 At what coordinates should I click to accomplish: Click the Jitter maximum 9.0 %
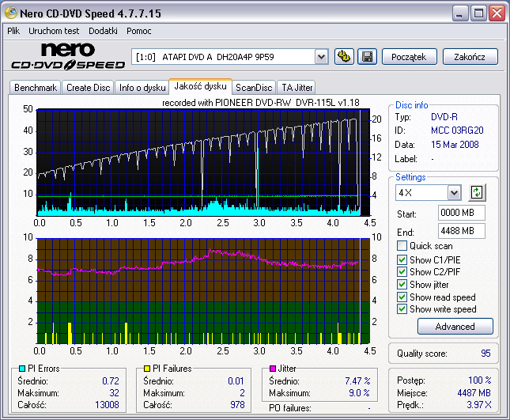coord(359,393)
